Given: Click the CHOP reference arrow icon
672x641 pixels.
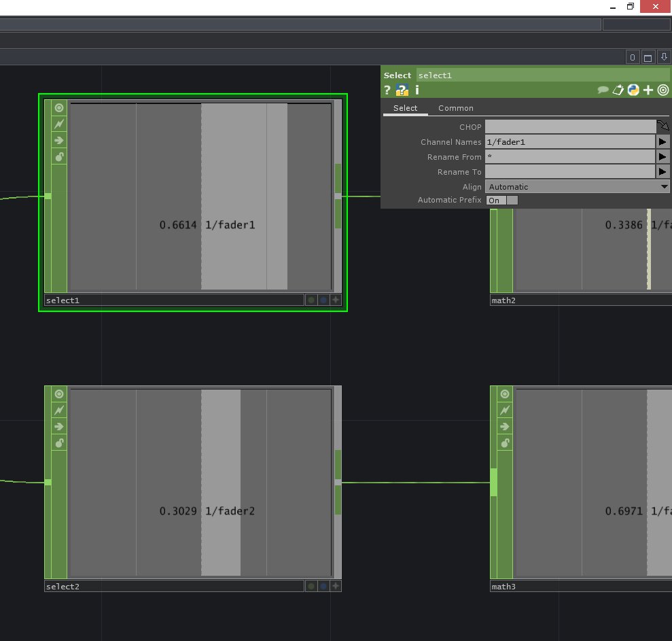Looking at the screenshot, I should (x=662, y=126).
